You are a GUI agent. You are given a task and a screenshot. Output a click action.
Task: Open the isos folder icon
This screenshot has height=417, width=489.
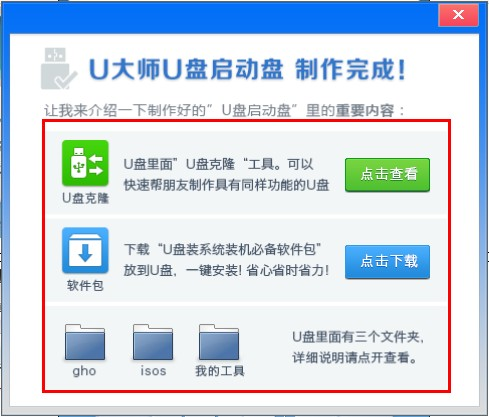coord(153,342)
